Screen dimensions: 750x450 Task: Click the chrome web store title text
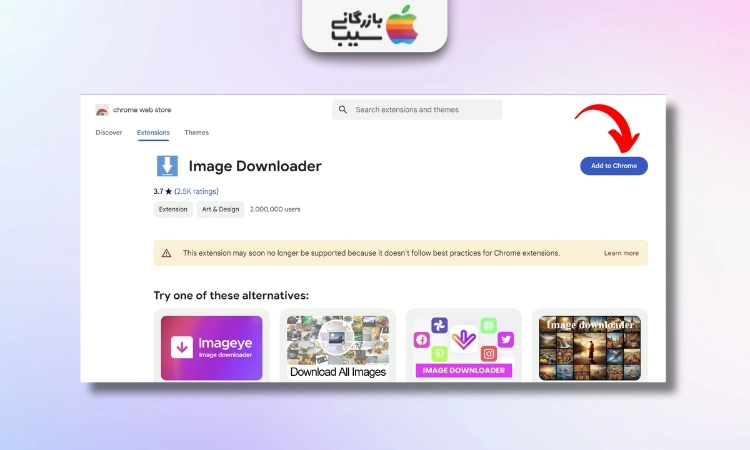tap(142, 110)
